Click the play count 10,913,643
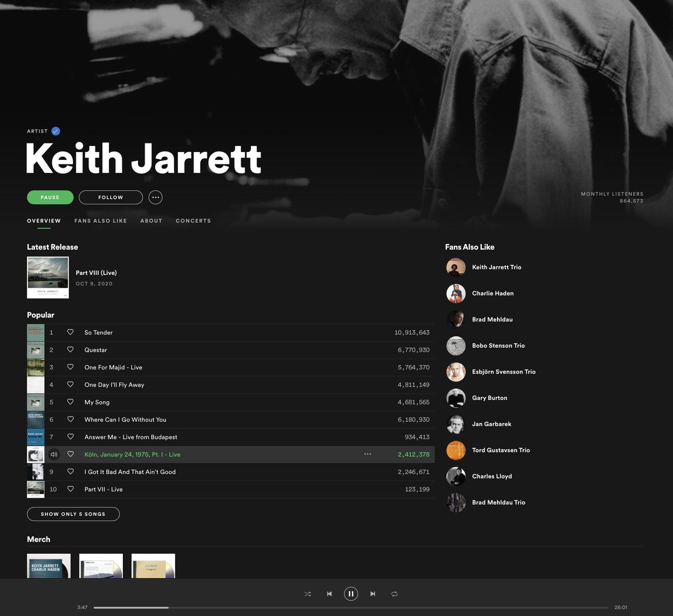The width and height of the screenshot is (673, 616). point(412,333)
